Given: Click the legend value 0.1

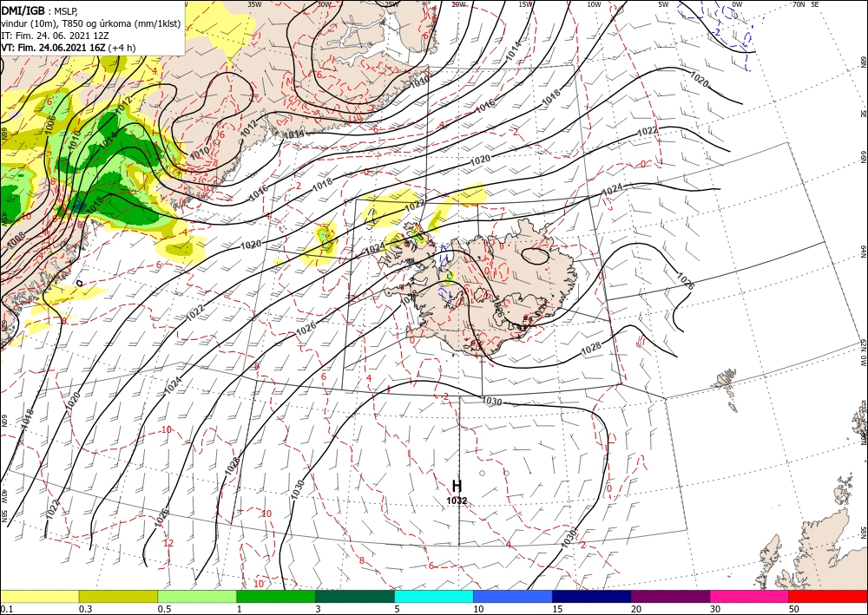Looking at the screenshot, I should pyautogui.click(x=6, y=609).
